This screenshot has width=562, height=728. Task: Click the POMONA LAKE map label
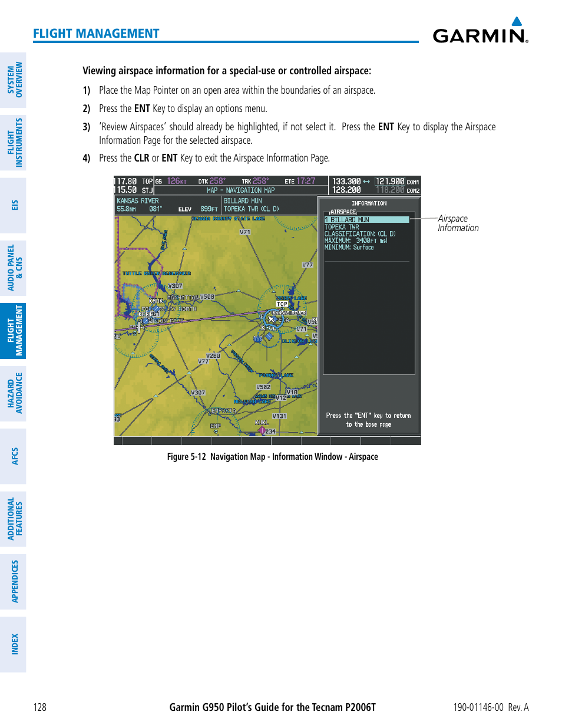pyautogui.click(x=276, y=375)
